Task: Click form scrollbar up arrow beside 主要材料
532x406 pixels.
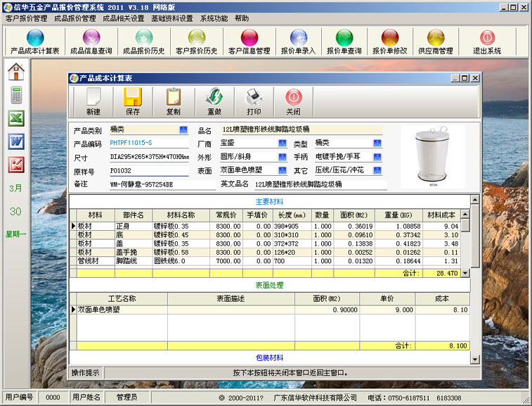Action: pyautogui.click(x=475, y=199)
